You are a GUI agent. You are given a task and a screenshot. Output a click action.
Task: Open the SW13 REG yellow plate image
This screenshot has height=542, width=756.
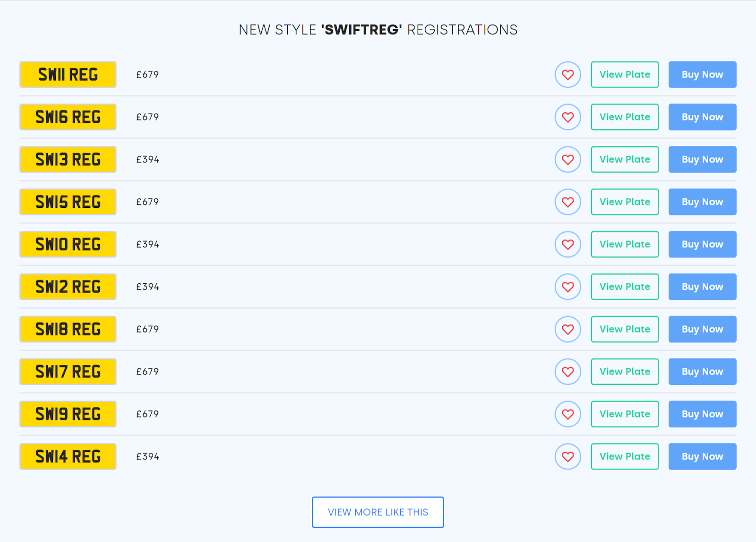68,160
